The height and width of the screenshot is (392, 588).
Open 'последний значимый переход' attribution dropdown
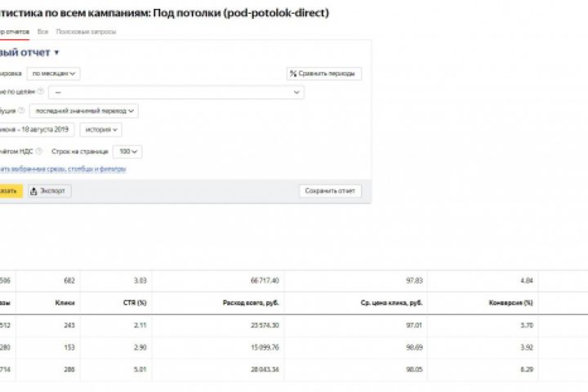84,111
